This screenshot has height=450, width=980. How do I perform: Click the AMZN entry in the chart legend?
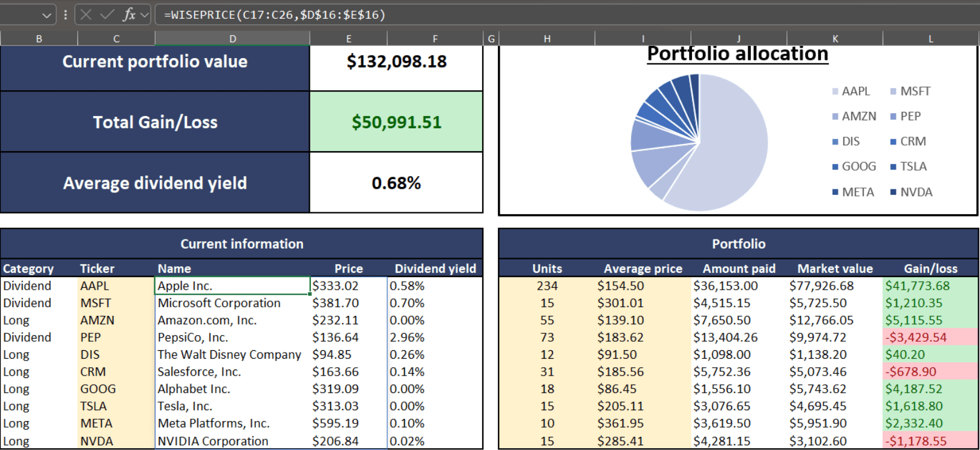854,116
